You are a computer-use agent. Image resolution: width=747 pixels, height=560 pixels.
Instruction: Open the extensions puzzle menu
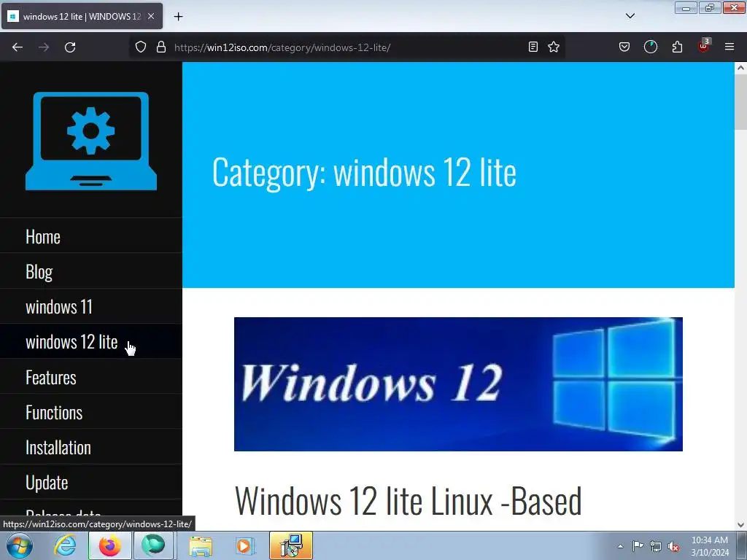677,47
